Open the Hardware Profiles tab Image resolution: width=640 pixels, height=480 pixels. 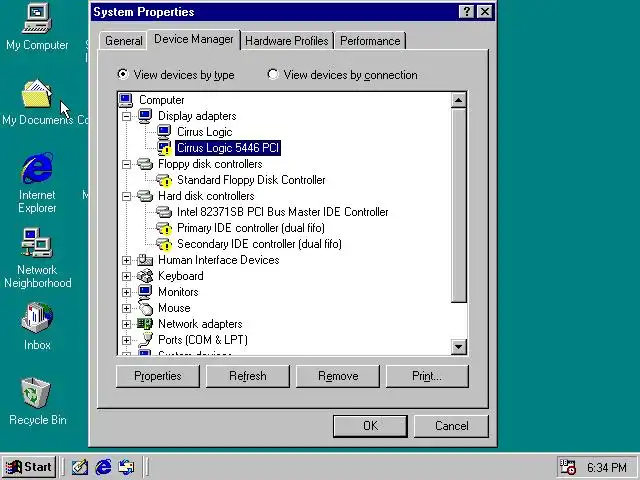287,41
